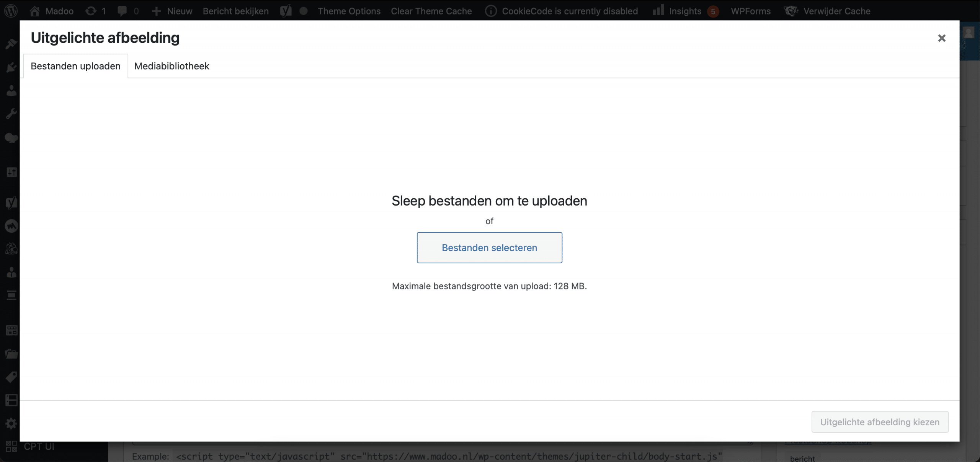Click the updates refresh icon

91,11
